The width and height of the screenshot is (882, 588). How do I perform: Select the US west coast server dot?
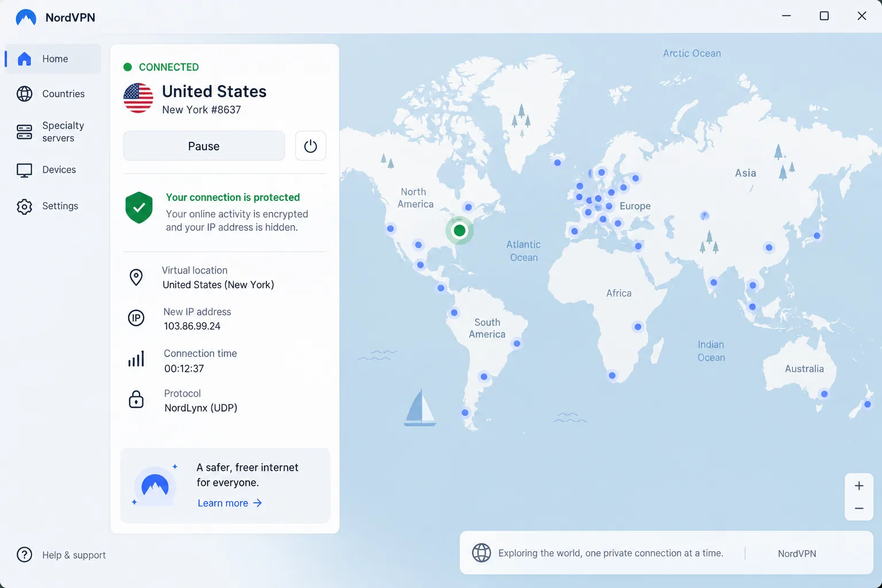[x=390, y=229]
